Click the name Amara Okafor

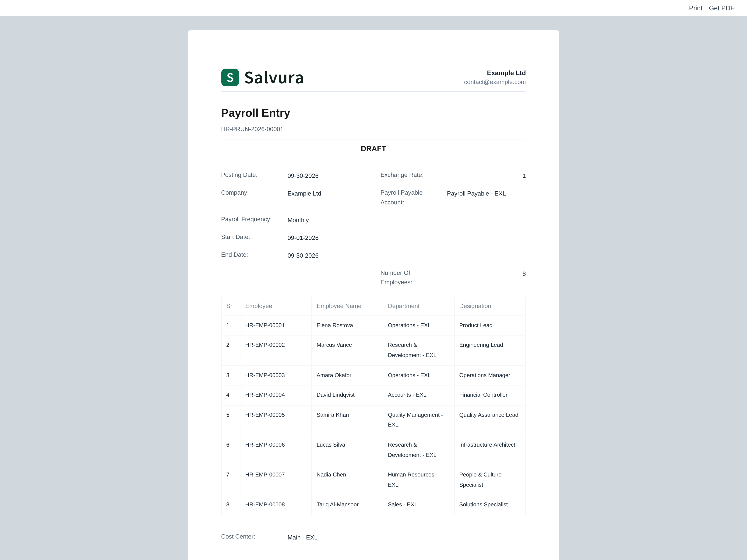click(334, 375)
